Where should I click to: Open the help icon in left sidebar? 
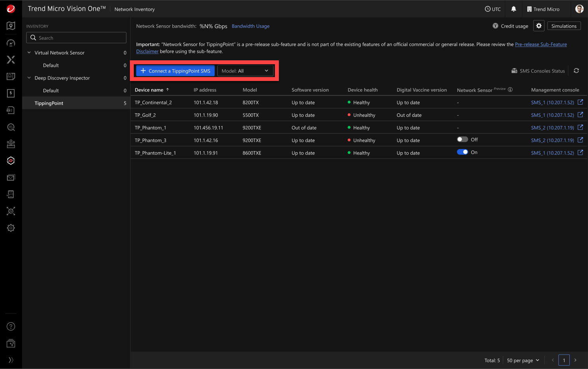click(11, 327)
